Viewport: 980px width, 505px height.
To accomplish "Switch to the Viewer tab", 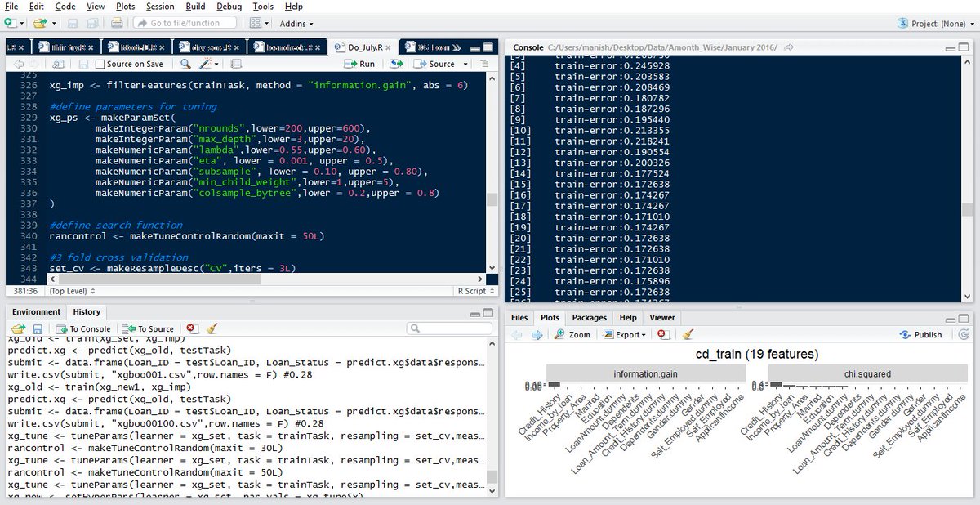I will click(x=662, y=317).
